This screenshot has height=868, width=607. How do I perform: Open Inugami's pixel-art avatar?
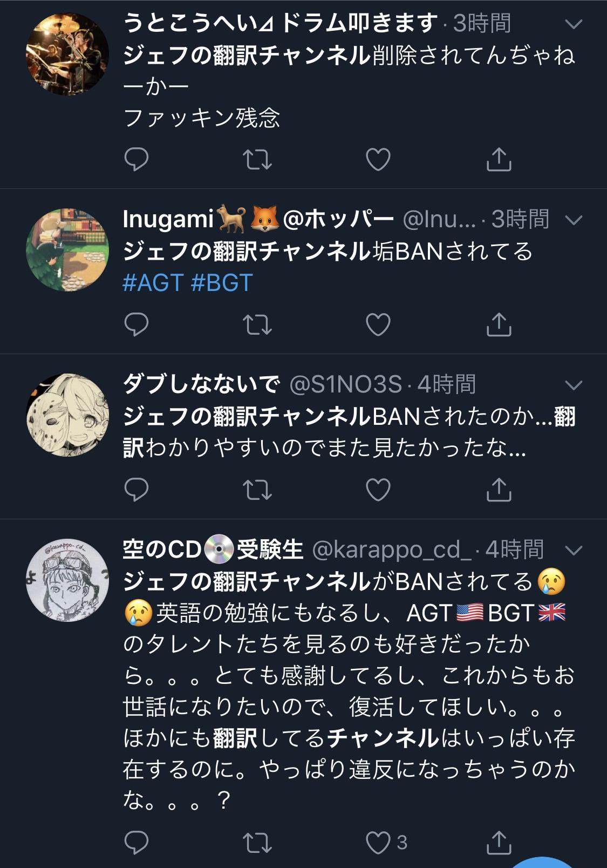click(x=67, y=250)
